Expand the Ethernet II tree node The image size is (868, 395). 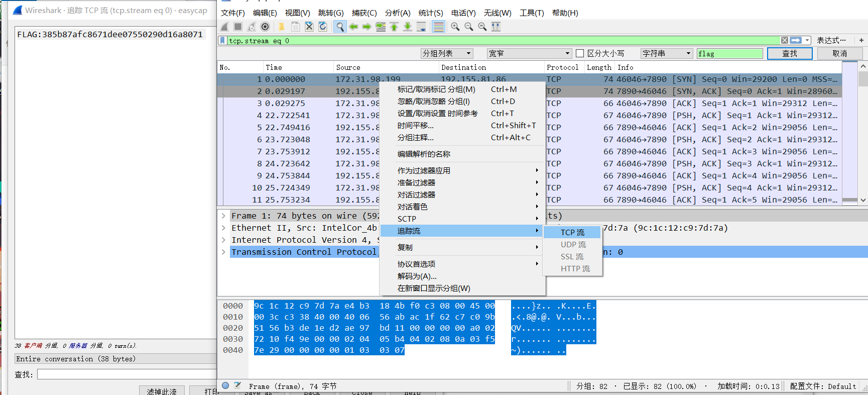(x=223, y=228)
